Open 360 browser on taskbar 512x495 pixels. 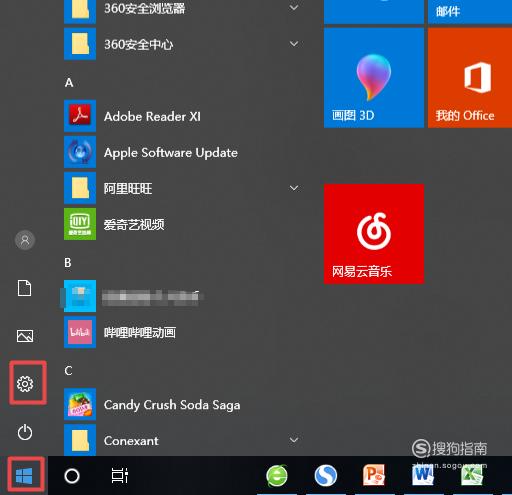277,475
